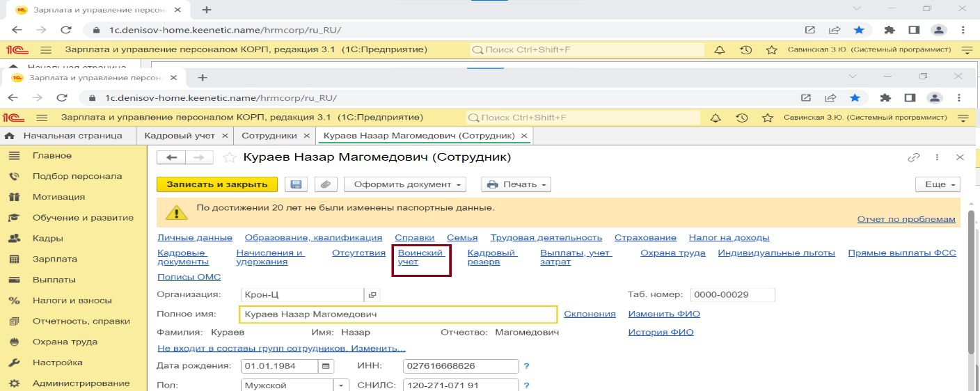Open the Пол dropdown with Мужской selected
Viewport: 980px width, 391px height.
click(x=341, y=385)
